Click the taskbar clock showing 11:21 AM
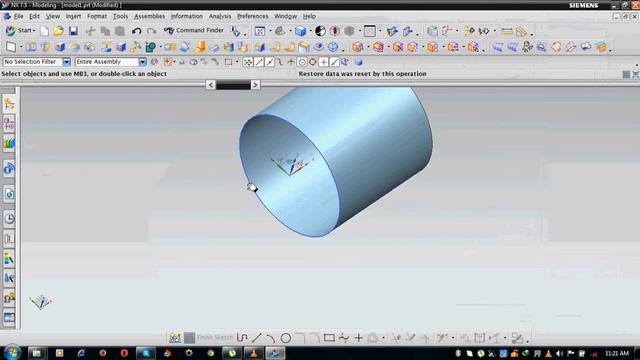Screen dimensions: 640x360 click(x=617, y=353)
